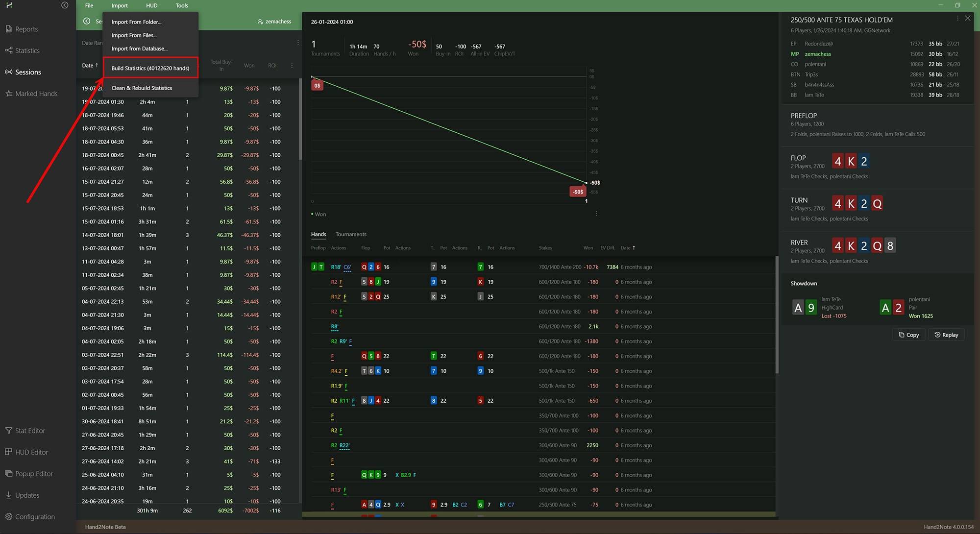Click player Redondez@ in seat list
This screenshot has width=980, height=534.
(818, 44)
